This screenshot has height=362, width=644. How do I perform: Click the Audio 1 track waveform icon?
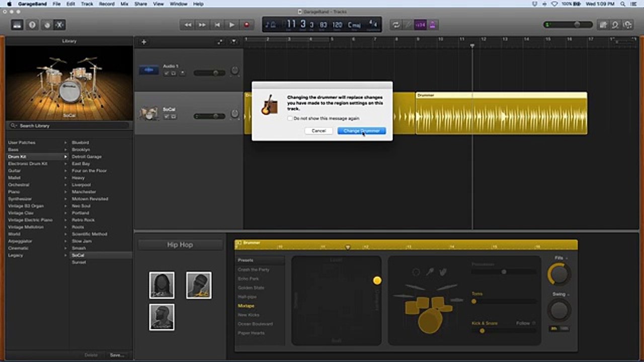point(149,70)
